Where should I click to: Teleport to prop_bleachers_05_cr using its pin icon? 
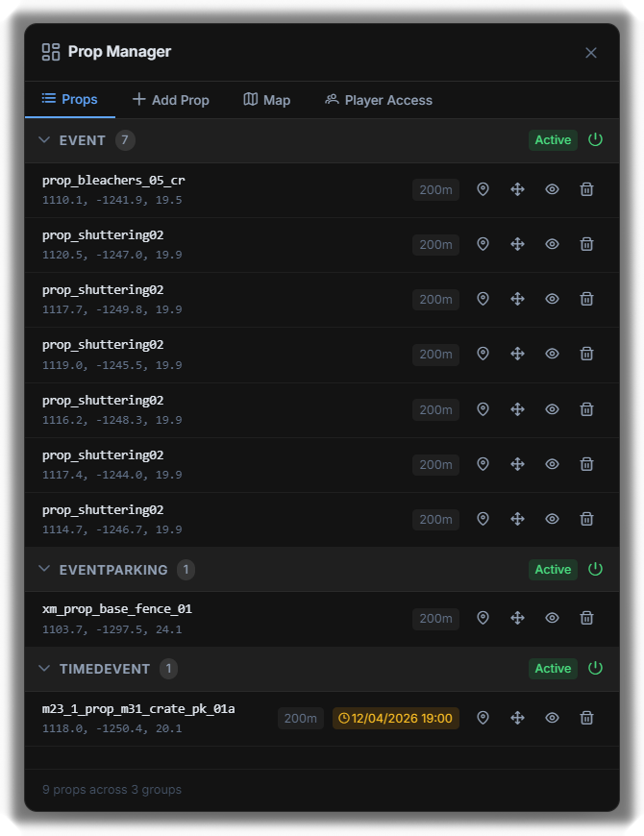click(x=483, y=189)
